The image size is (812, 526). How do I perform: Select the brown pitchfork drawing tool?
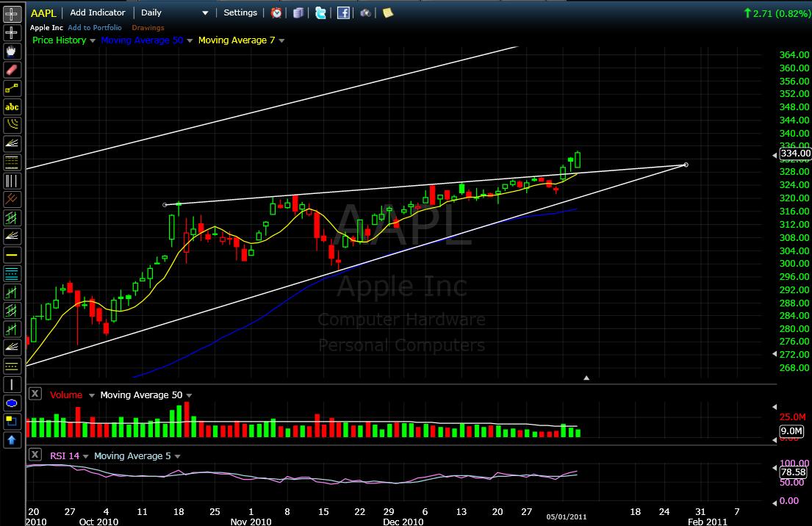(x=12, y=199)
